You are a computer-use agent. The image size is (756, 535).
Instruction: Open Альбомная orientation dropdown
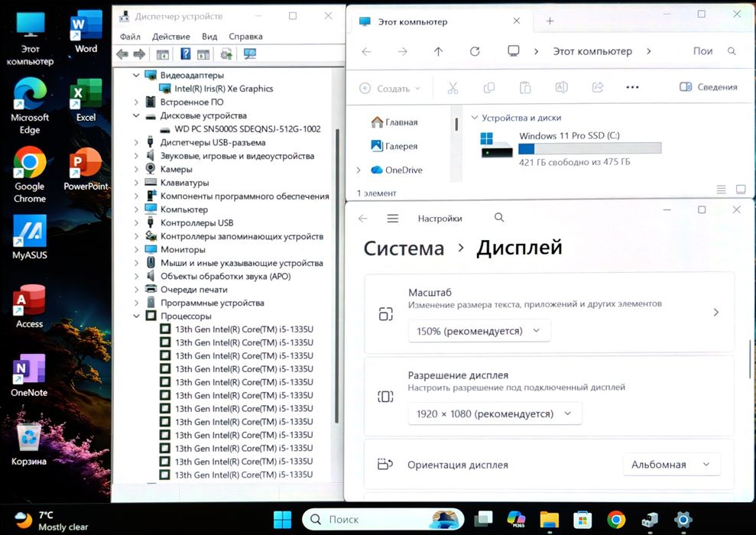672,465
